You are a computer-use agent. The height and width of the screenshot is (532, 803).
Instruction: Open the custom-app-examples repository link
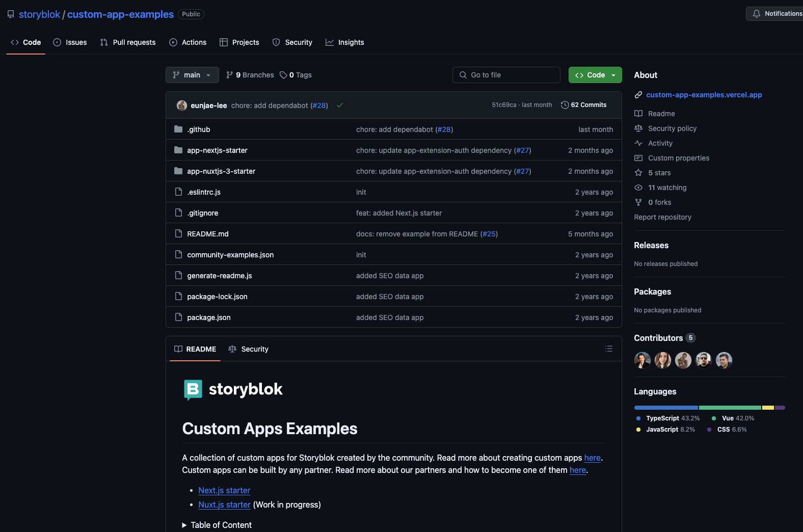(x=120, y=14)
